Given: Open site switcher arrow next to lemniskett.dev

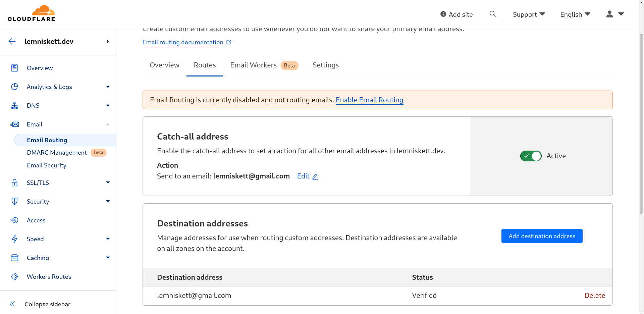Looking at the screenshot, I should pos(108,41).
